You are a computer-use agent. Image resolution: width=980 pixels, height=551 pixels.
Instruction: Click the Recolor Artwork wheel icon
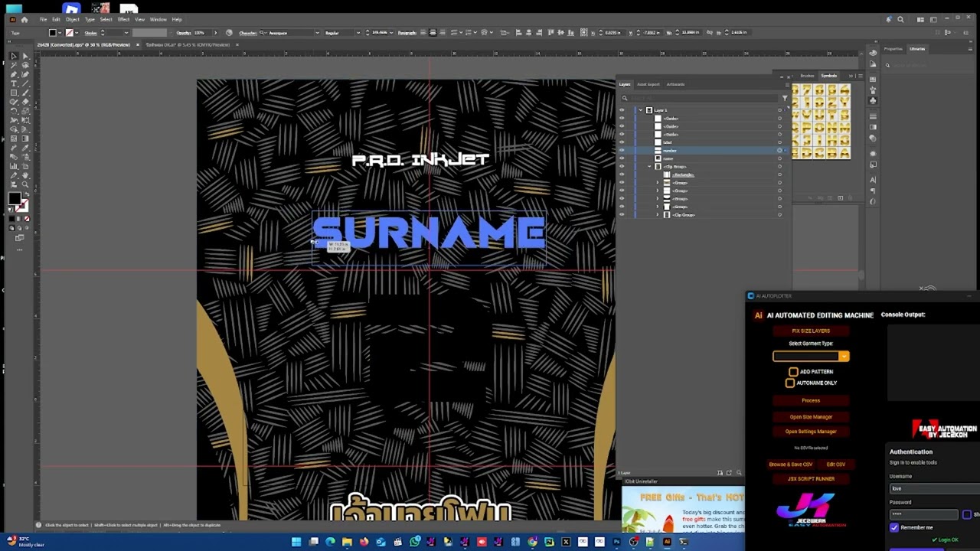tap(229, 32)
